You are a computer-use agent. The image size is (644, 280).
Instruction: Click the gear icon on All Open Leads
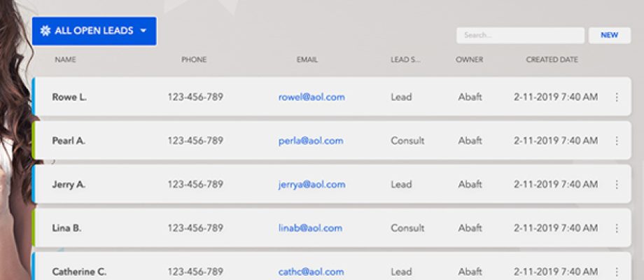click(x=45, y=31)
